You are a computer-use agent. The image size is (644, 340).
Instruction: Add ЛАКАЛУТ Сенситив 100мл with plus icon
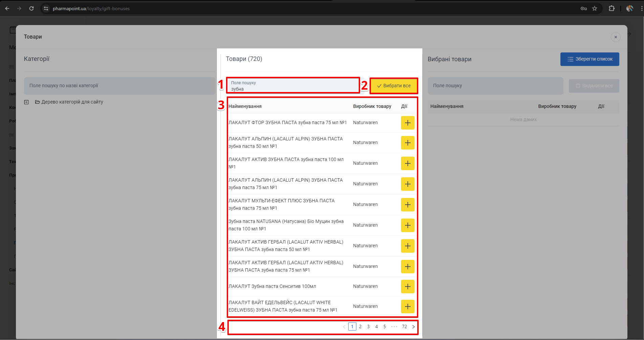click(x=407, y=287)
